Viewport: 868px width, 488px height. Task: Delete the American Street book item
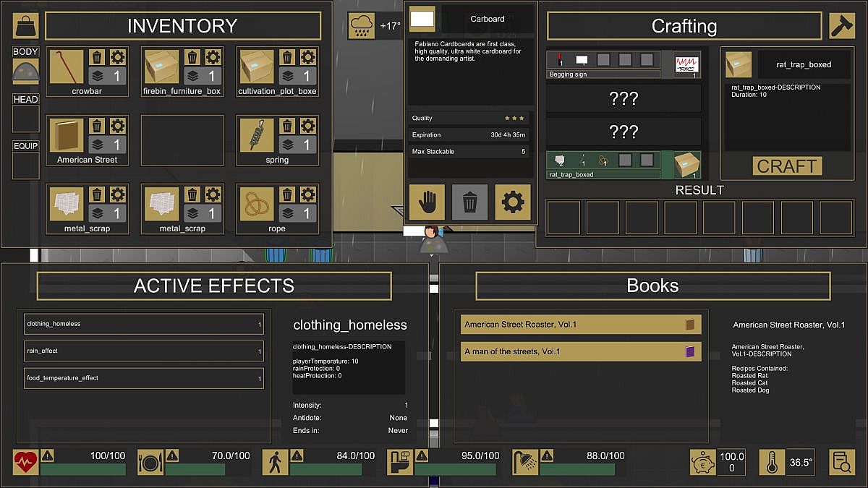coord(97,126)
